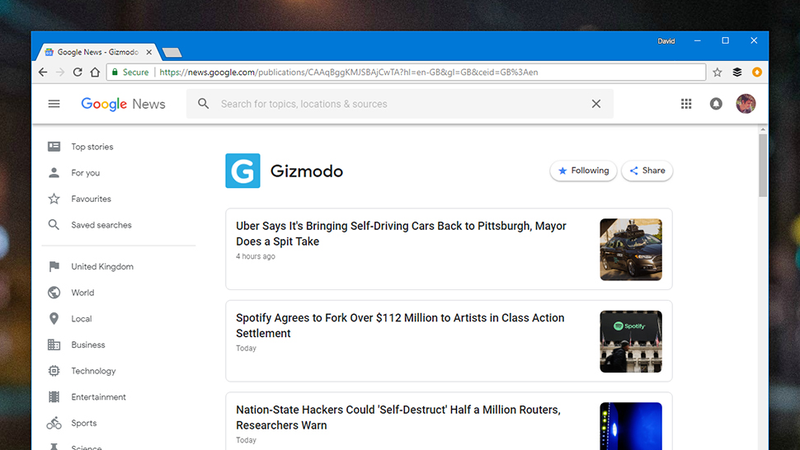Close the Google News browser tab

point(149,52)
